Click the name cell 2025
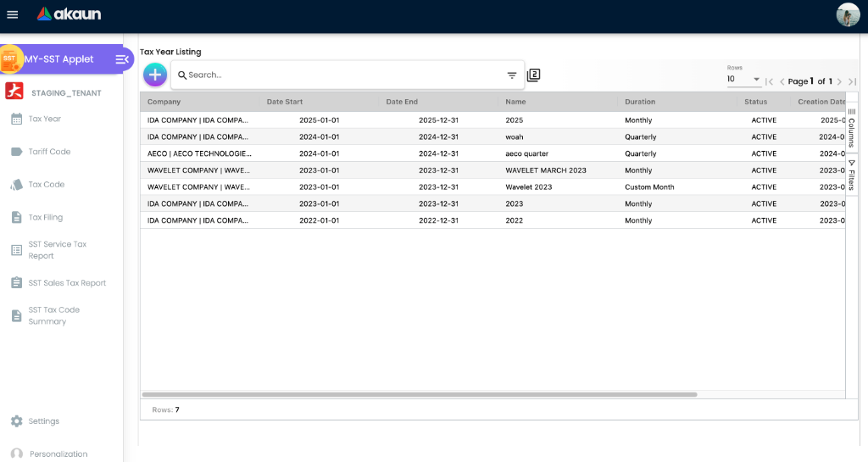This screenshot has height=462, width=868. pyautogui.click(x=515, y=120)
